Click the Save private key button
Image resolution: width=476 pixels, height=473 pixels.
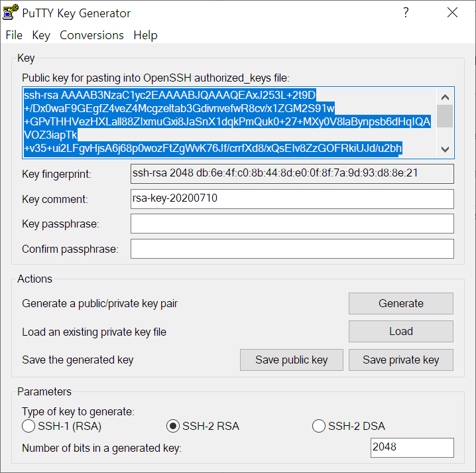pyautogui.click(x=401, y=360)
